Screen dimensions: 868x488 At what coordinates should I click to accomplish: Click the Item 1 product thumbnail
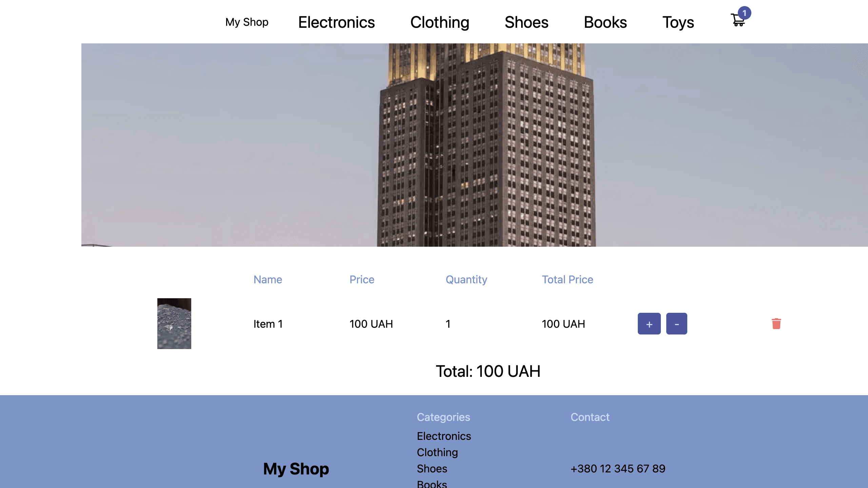[174, 324]
